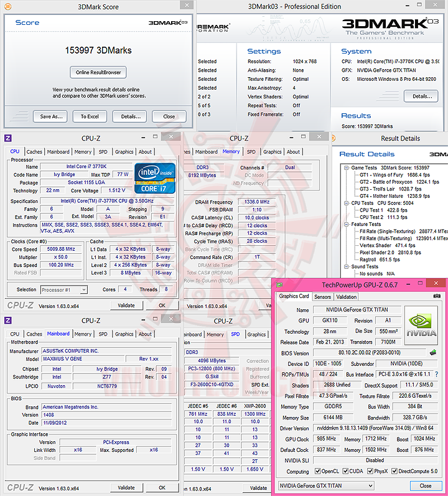The height and width of the screenshot is (496, 448).
Task: Click the CPU-Z app icon in top CPU window
Action: [x=8, y=138]
